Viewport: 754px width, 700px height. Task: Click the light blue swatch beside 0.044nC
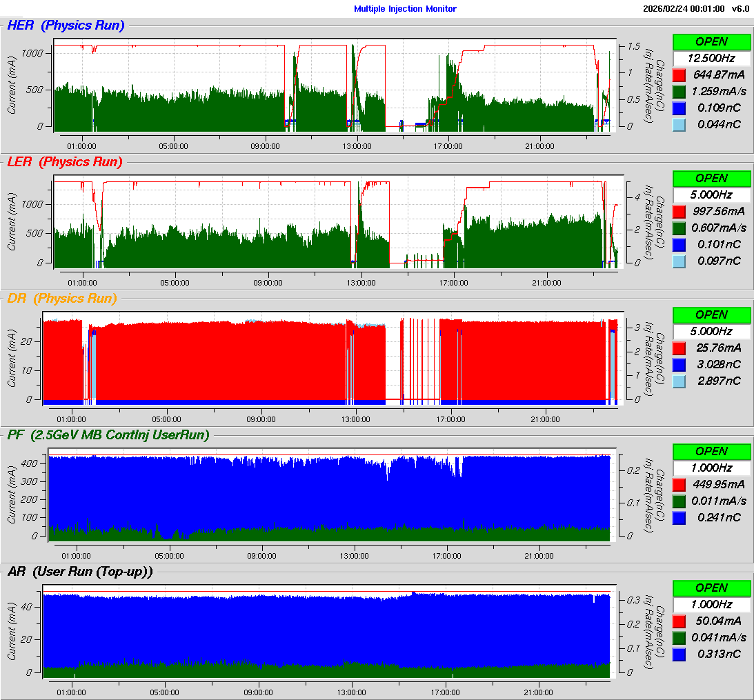pos(679,125)
